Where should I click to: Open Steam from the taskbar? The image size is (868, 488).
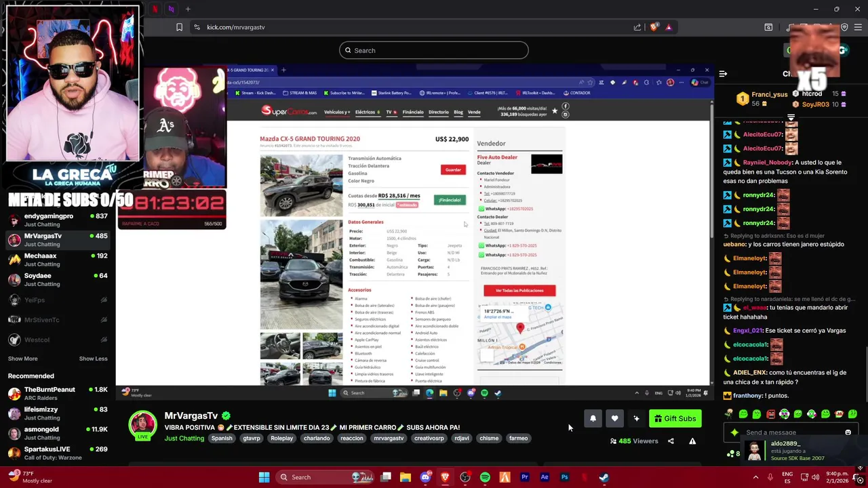point(604,477)
